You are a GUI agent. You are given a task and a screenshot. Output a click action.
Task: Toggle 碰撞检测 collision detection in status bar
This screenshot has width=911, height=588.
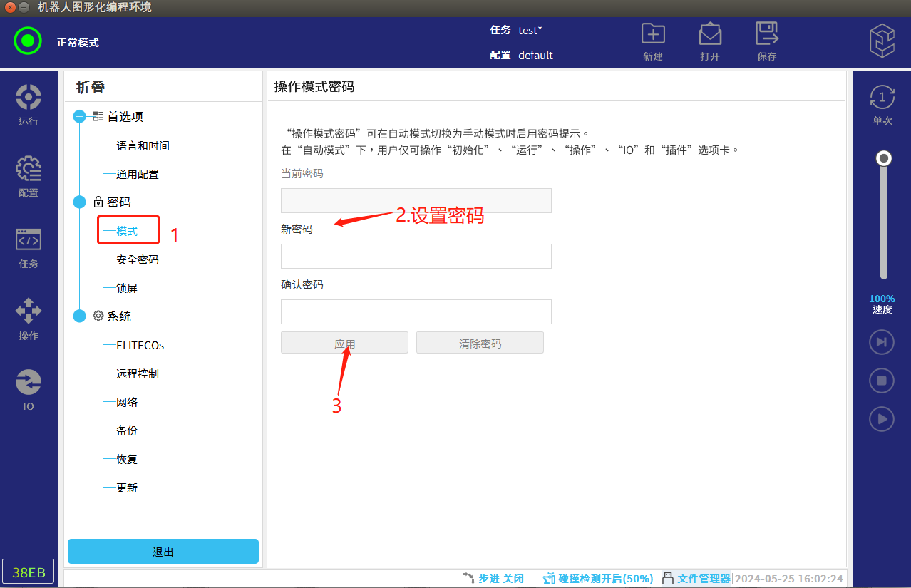(598, 579)
